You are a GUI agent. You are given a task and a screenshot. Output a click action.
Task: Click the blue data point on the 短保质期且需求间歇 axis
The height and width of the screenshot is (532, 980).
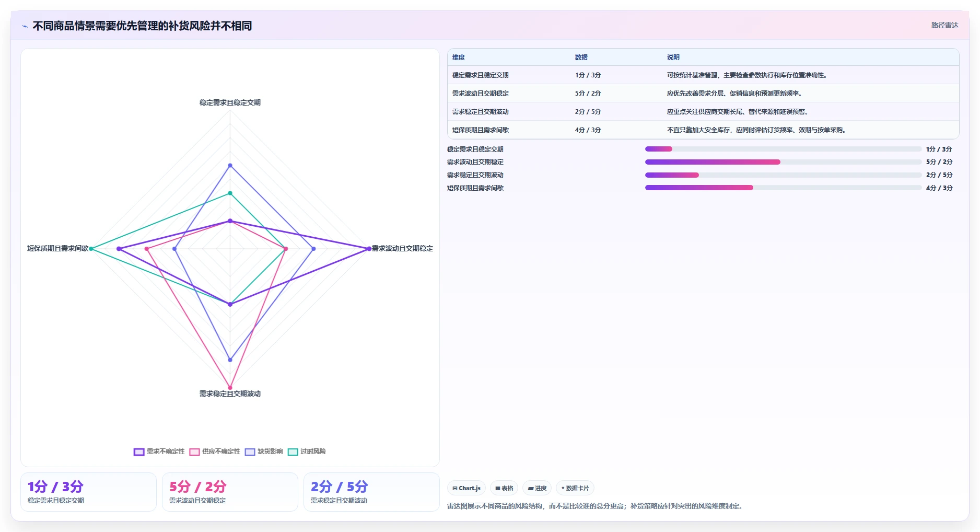pyautogui.click(x=174, y=249)
